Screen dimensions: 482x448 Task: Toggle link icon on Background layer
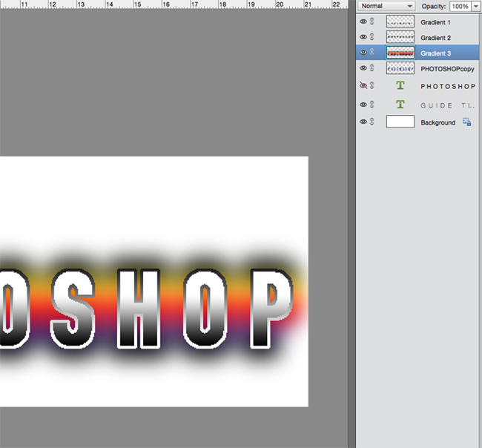(372, 122)
